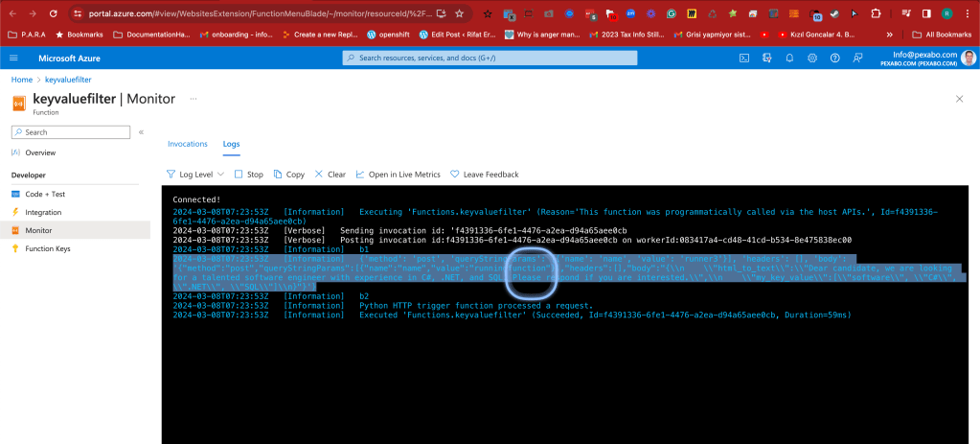Go back in the browser
Viewport: 980px width, 444px height.
tap(13, 13)
